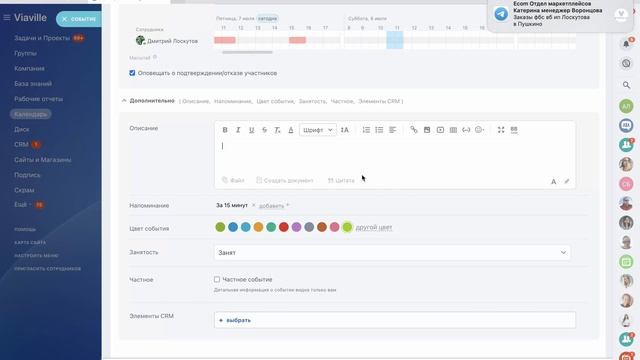
Task: Select the red event color swatch
Action: click(x=284, y=227)
